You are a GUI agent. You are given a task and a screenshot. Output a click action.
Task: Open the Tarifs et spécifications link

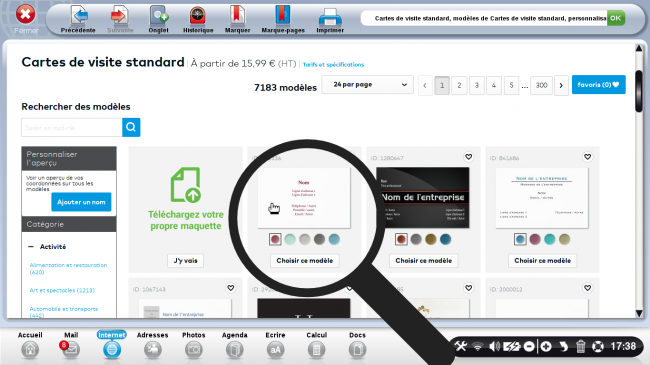tap(333, 64)
